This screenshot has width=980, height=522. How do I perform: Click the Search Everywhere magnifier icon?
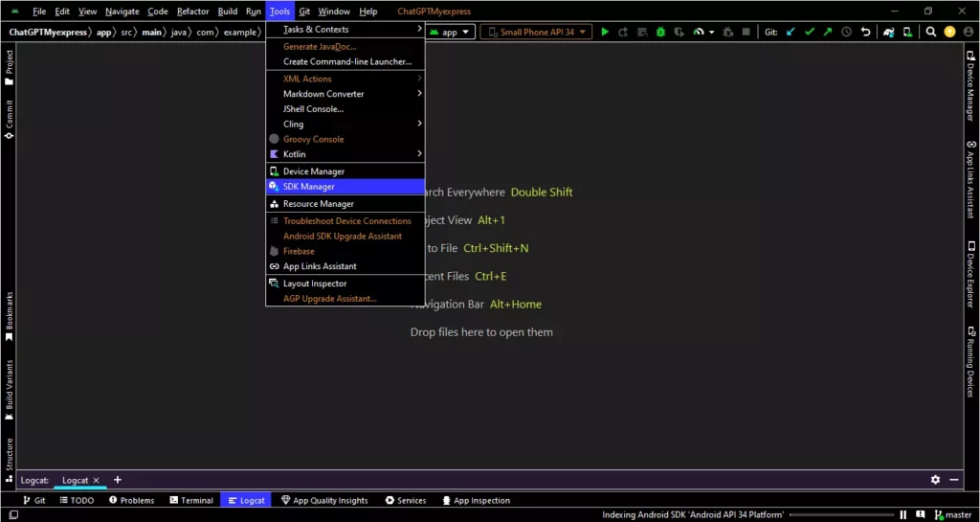(x=931, y=32)
